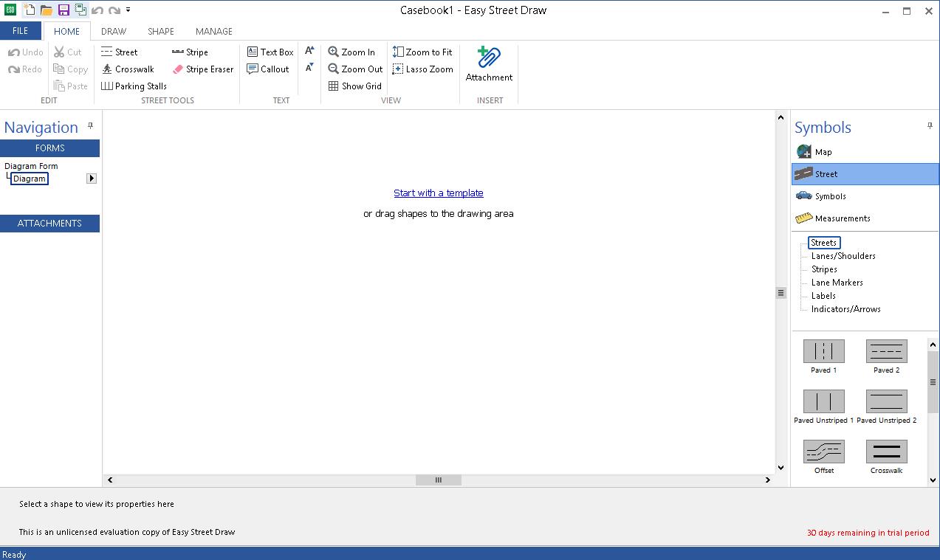940x560 pixels.
Task: Switch to the DRAW ribbon tab
Action: (114, 32)
